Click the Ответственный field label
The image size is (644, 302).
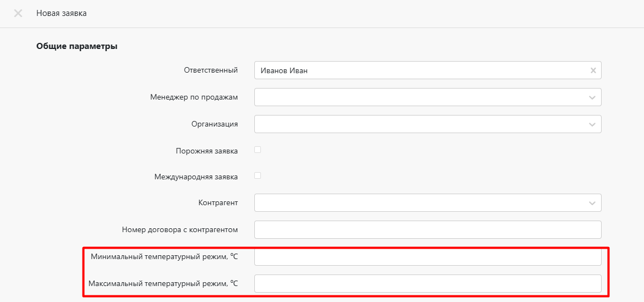(210, 70)
